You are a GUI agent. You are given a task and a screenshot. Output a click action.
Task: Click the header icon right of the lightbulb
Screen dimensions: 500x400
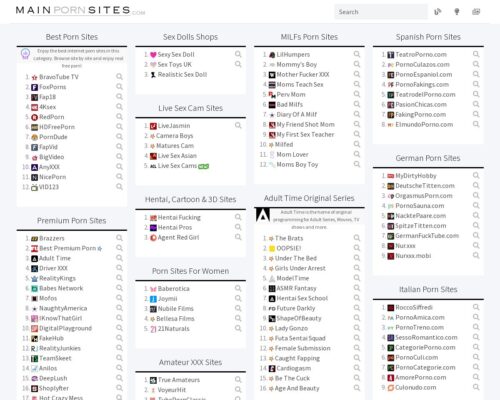(476, 12)
